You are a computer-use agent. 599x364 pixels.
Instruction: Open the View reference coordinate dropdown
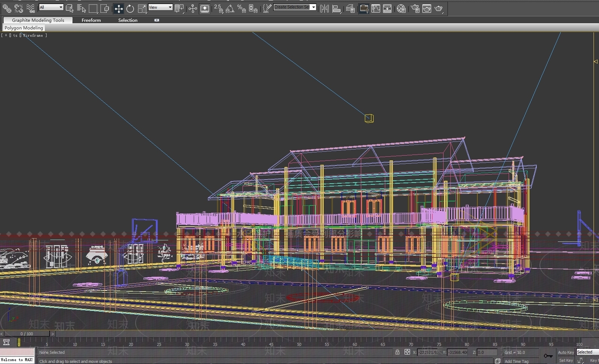(160, 7)
